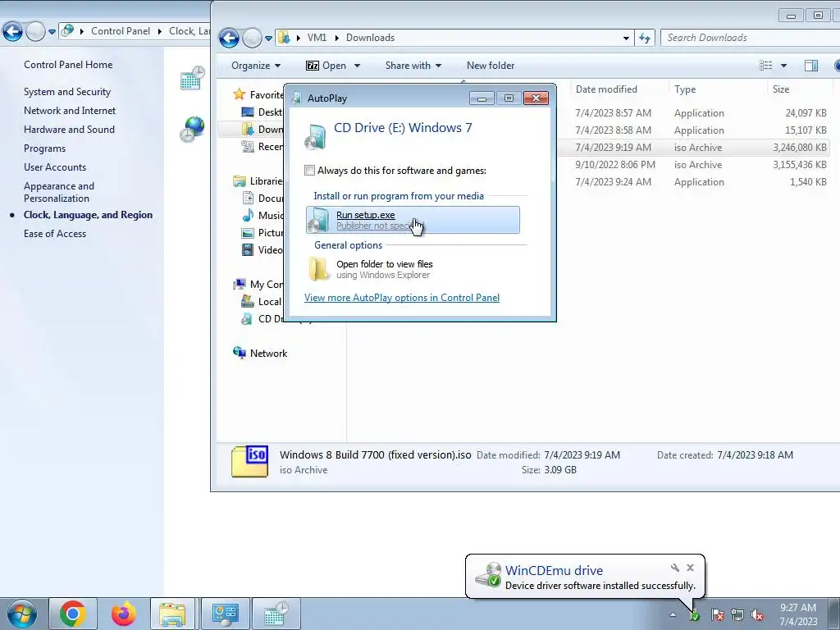Switch to Control Panel taskbar button
Image resolution: width=840 pixels, height=630 pixels.
224,614
